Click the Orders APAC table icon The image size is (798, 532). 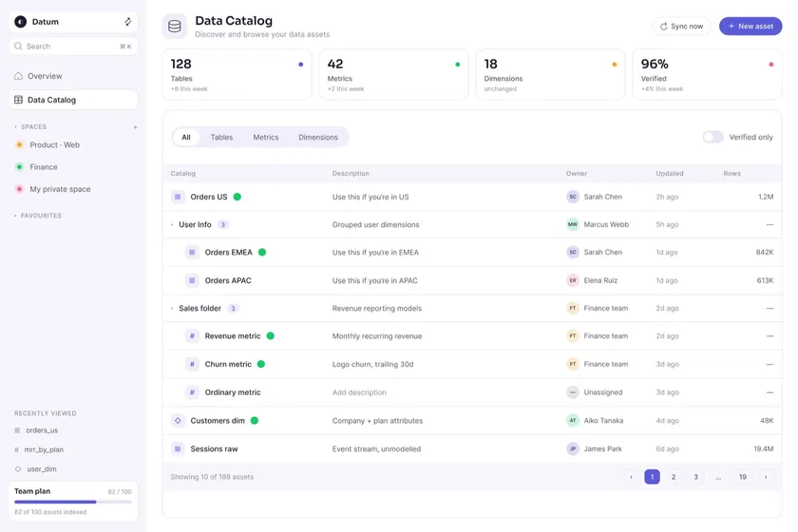(192, 280)
